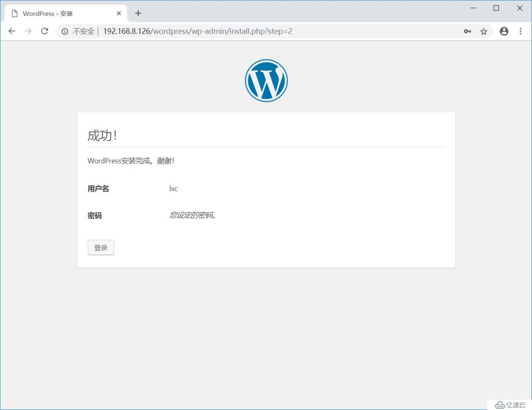Click the 您设定的密码 password text
Screen dimensions: 532x410
[192, 215]
